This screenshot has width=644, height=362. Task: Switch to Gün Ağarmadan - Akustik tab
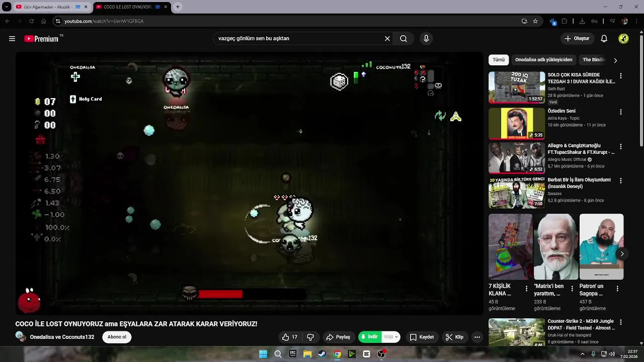coord(48,7)
